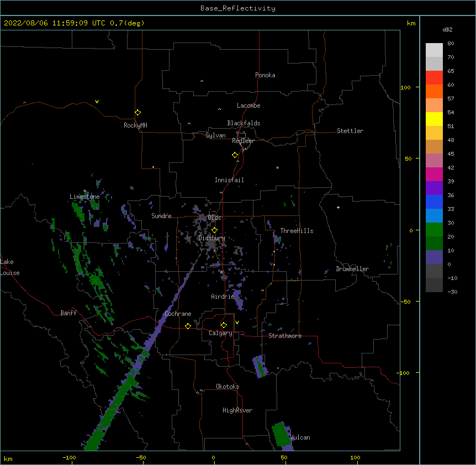The height and width of the screenshot is (465, 476).
Task: Click the yellow diamond marker between Olds and Didsbury
Action: pyautogui.click(x=214, y=230)
